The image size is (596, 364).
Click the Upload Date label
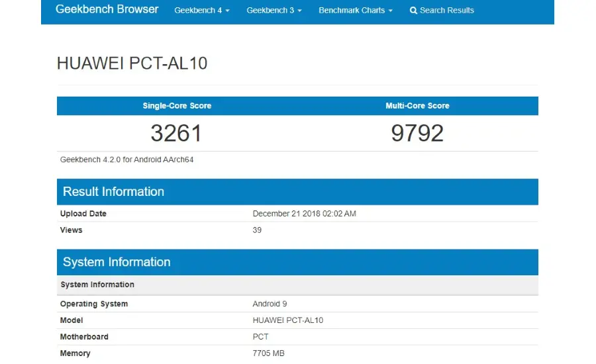83,214
